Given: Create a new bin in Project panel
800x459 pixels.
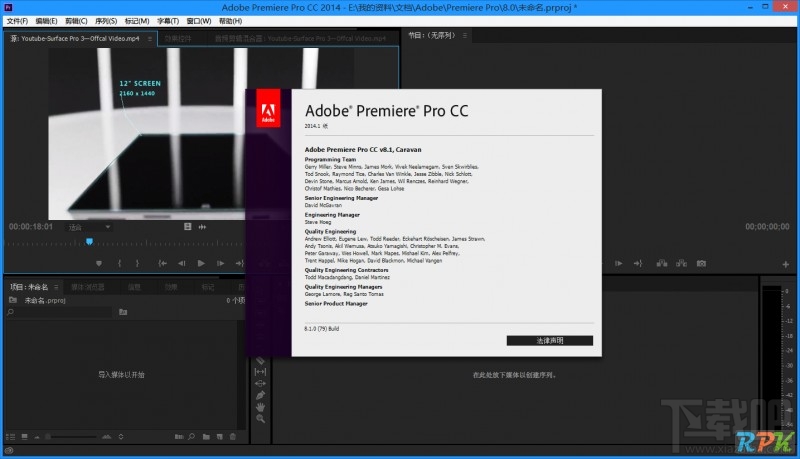Looking at the screenshot, I should tap(206, 437).
